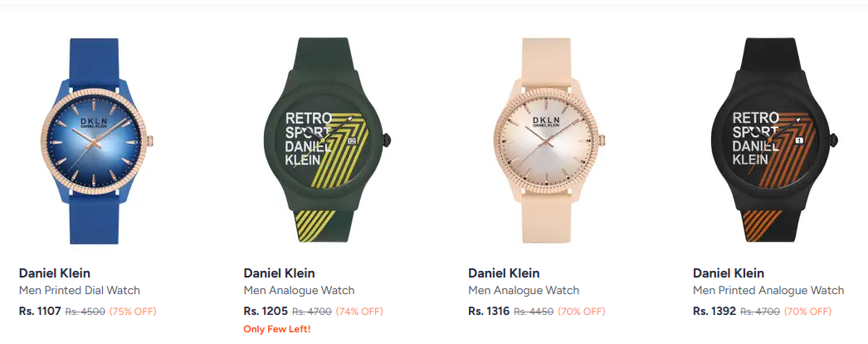Click Men Analogue Watch title priced Rs. 1316
This screenshot has height=344, width=868.
click(x=524, y=290)
